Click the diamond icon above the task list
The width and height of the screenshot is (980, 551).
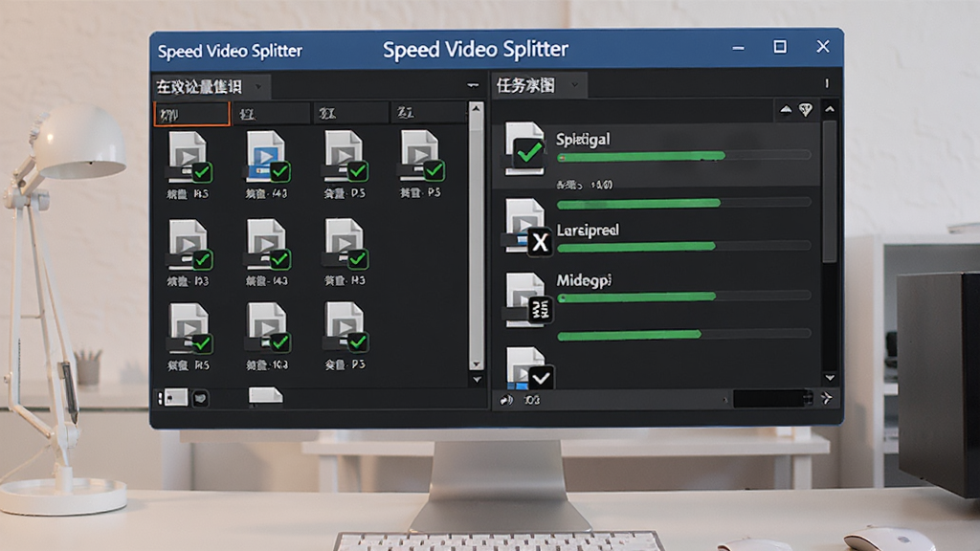806,110
